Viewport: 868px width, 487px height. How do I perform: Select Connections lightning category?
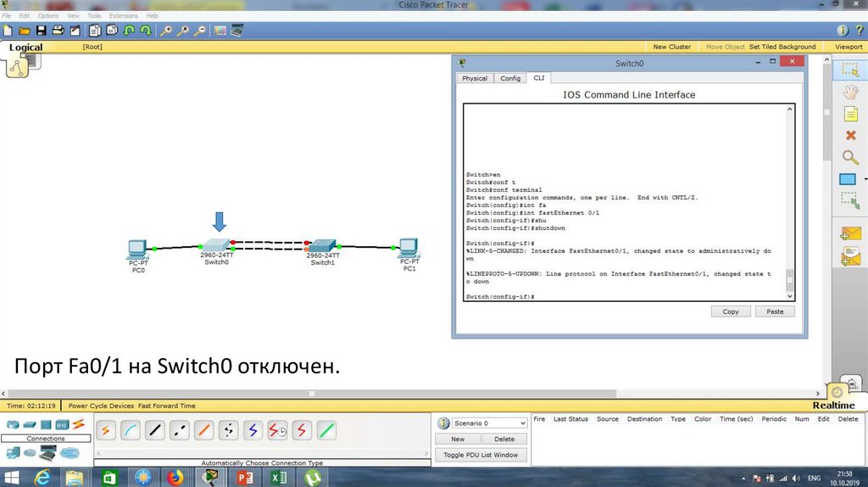tap(78, 424)
